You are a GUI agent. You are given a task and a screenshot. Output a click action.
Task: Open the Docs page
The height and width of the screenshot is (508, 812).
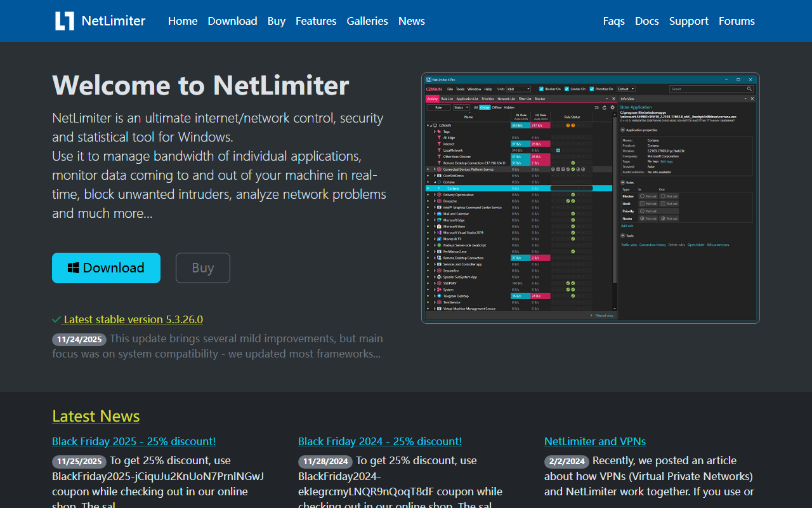pyautogui.click(x=647, y=21)
